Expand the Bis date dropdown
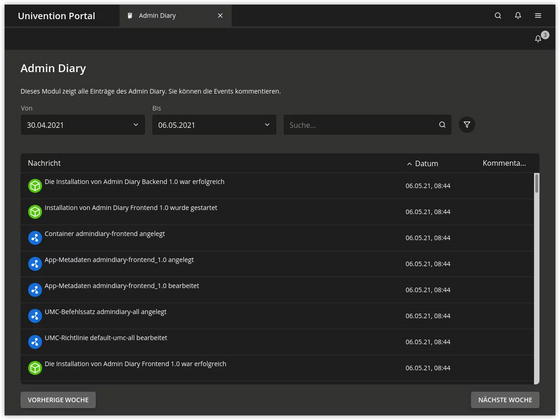Image resolution: width=560 pixels, height=420 pixels. point(214,125)
